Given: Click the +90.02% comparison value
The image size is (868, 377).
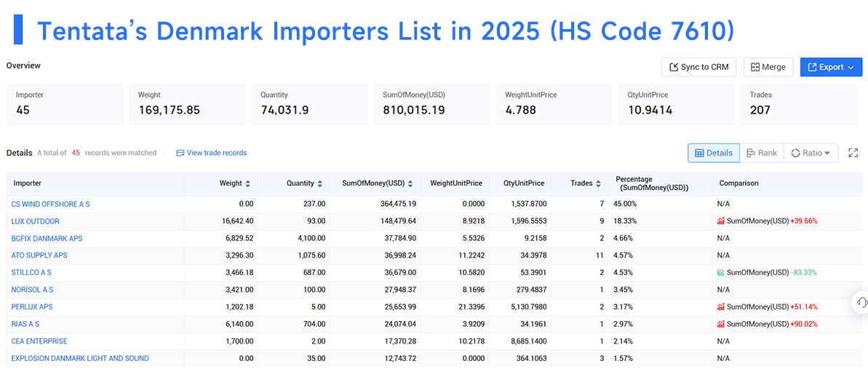Looking at the screenshot, I should click(x=804, y=324).
